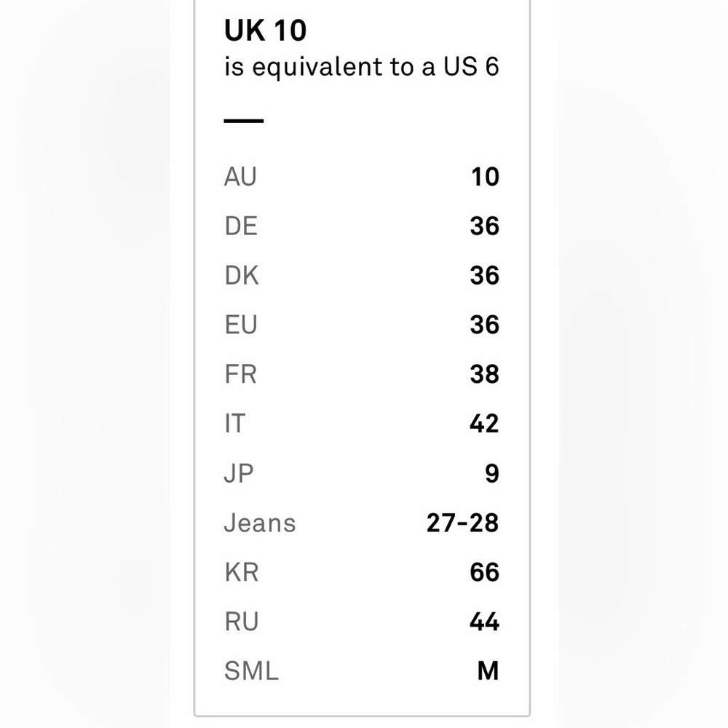This screenshot has height=728, width=728.
Task: Click the Jeans row label
Action: 260,523
